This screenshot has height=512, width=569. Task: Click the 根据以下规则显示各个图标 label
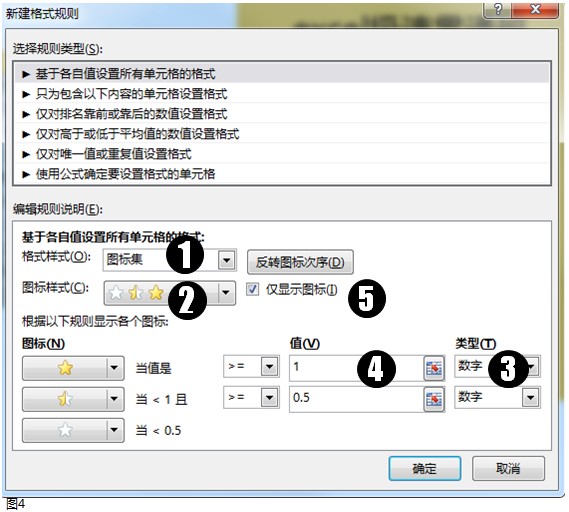(95, 321)
